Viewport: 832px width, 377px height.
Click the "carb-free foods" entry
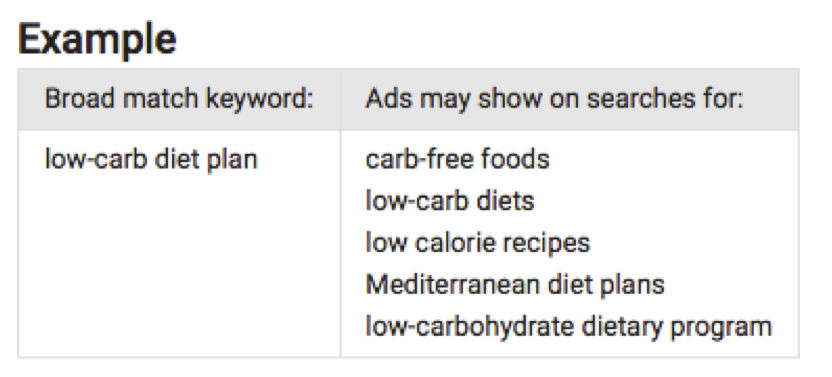pyautogui.click(x=457, y=159)
